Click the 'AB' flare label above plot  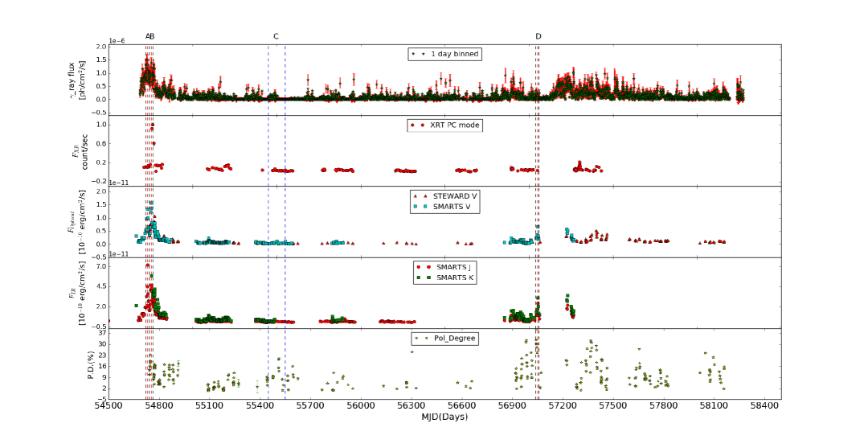(150, 36)
